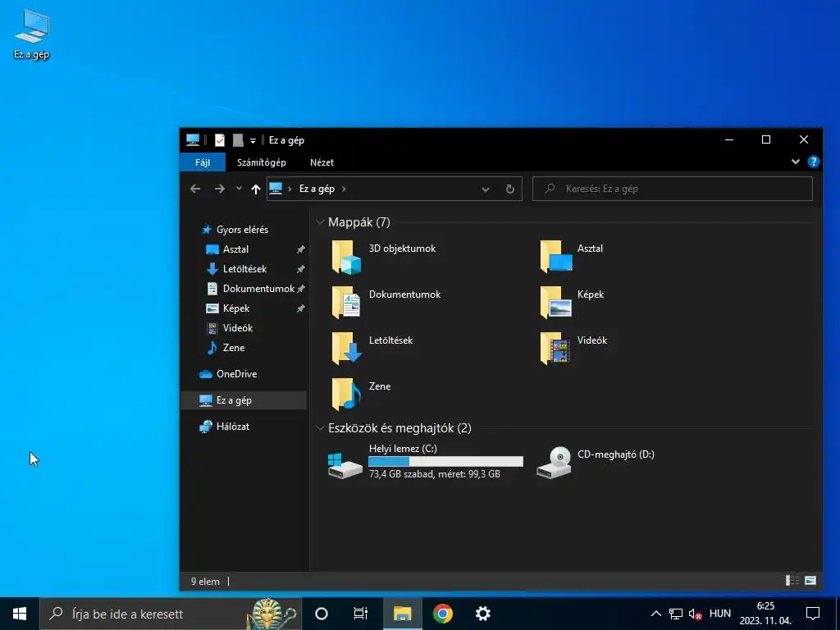This screenshot has height=630, width=840.
Task: Refresh the Ez a gép view
Action: (x=510, y=189)
